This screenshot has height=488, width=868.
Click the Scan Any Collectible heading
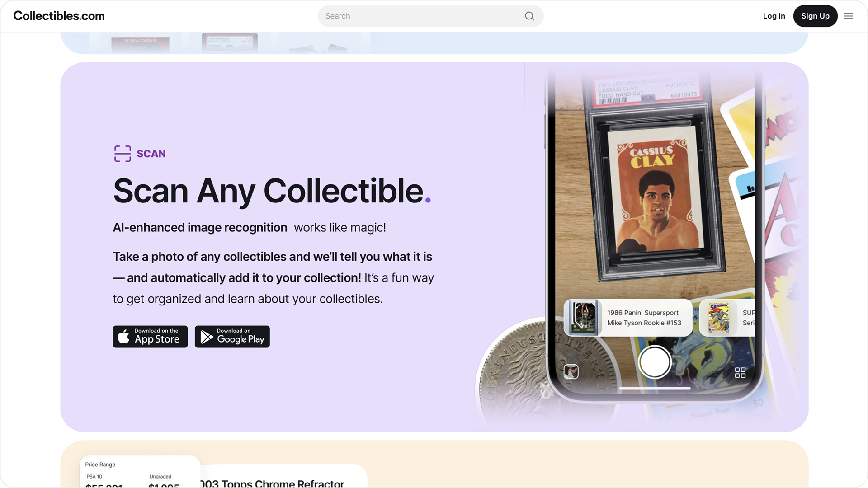tap(272, 191)
